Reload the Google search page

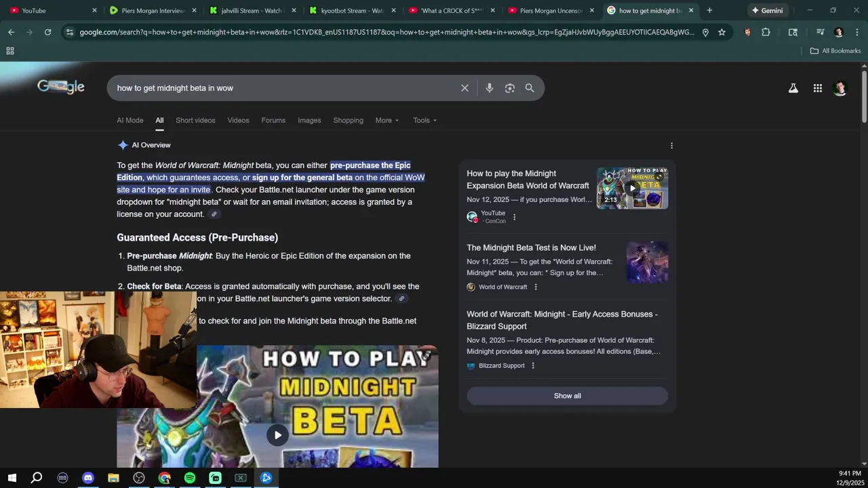[47, 32]
